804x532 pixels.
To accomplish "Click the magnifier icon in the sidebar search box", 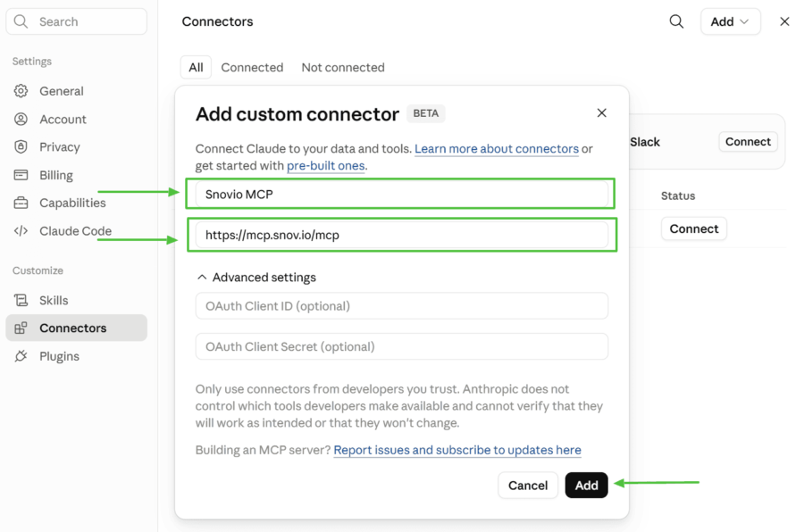I will coord(21,21).
